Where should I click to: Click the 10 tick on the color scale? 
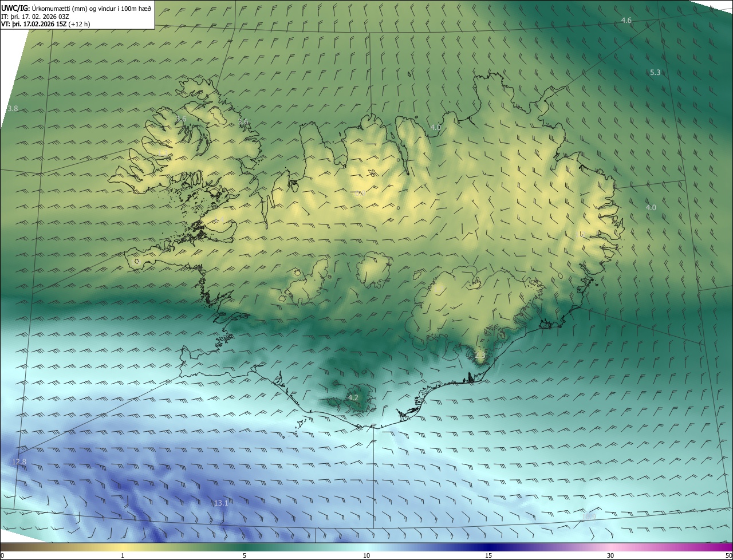point(366,555)
